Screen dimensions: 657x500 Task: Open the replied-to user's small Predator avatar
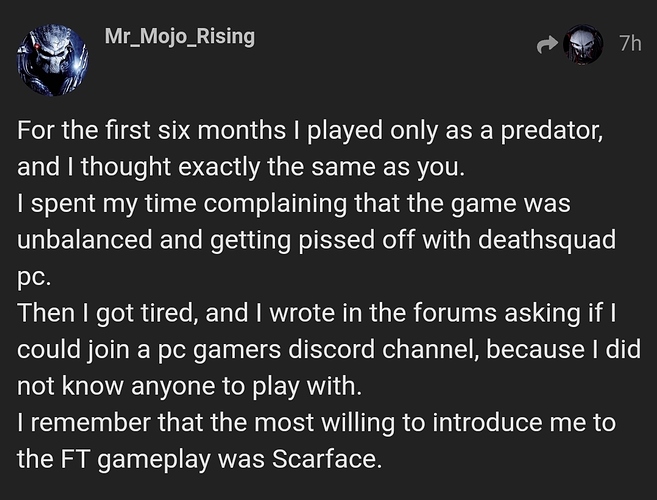pos(582,44)
